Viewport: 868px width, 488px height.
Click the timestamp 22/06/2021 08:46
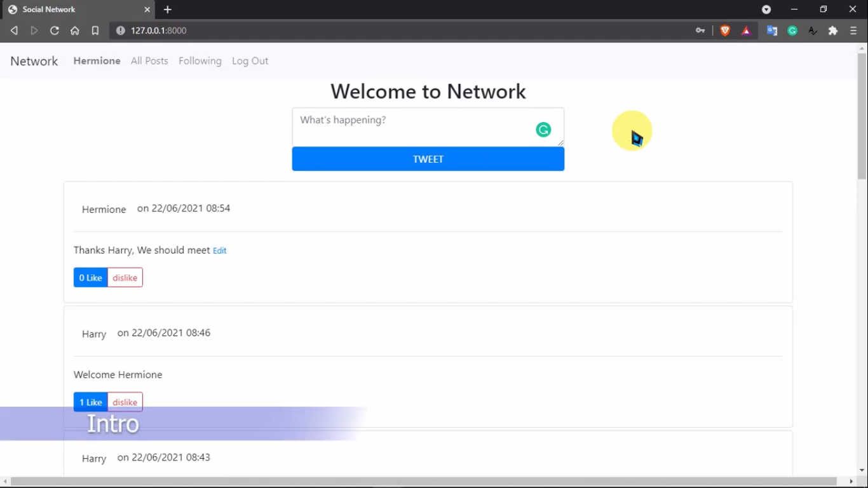(x=171, y=333)
